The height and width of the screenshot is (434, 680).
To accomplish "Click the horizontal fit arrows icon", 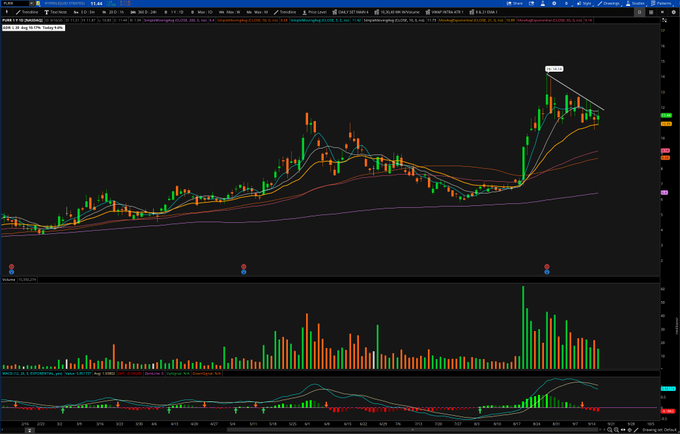I will 623,430.
